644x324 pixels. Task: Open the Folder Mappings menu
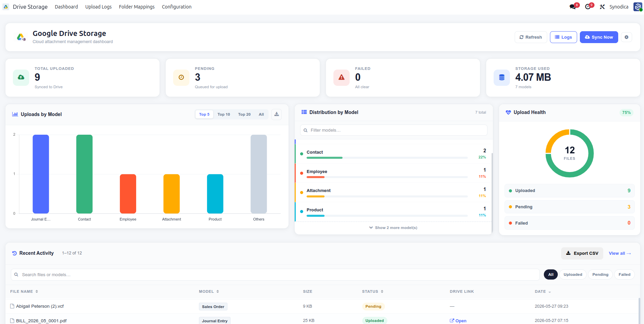[x=137, y=7]
